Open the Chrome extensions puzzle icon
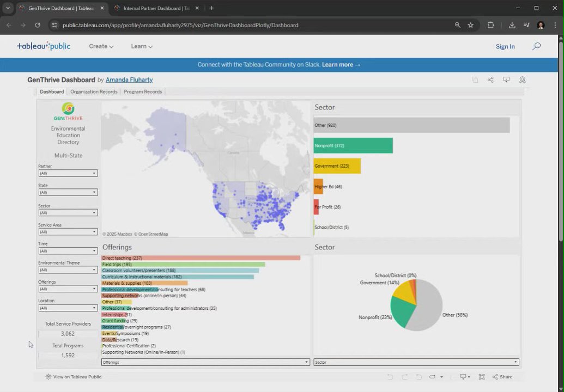 click(490, 25)
